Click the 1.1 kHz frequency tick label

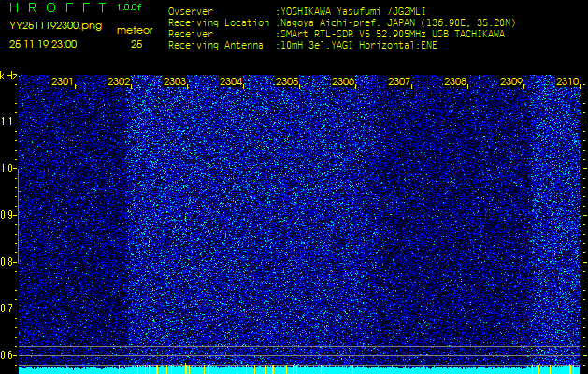coord(7,122)
